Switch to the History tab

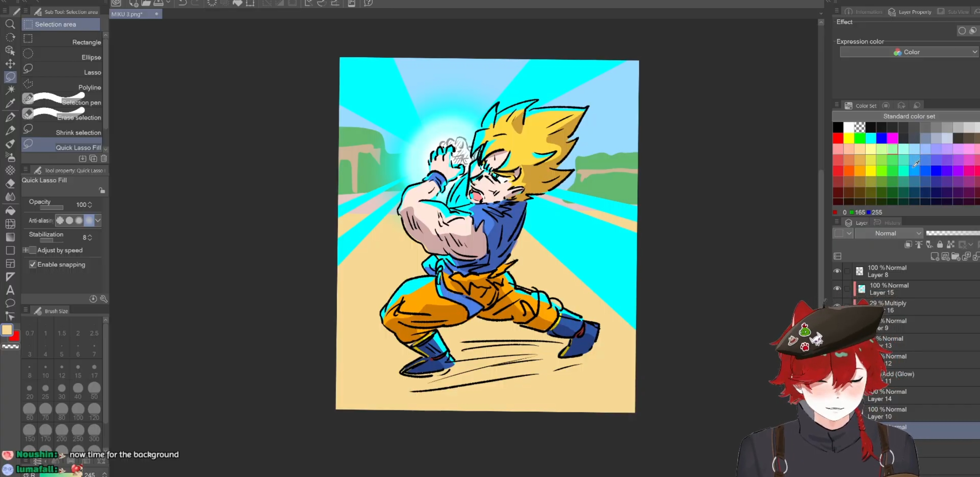[887, 223]
